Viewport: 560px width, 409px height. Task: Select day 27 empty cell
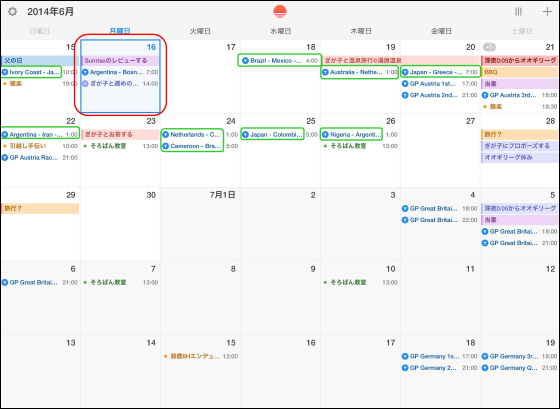(x=440, y=150)
